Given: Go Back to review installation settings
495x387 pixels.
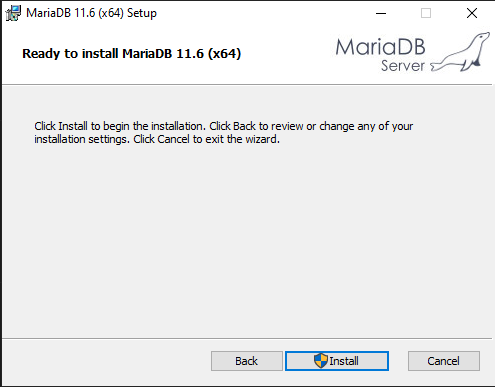Looking at the screenshot, I should tap(247, 361).
